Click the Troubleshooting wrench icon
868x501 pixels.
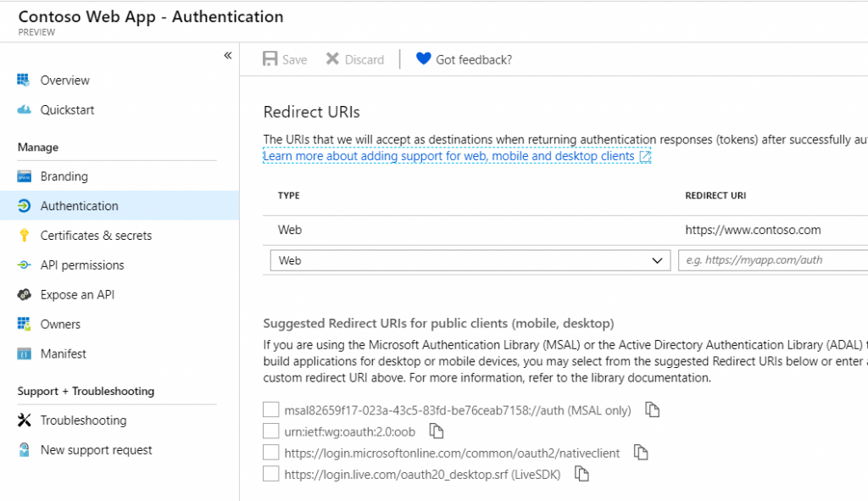pos(24,420)
